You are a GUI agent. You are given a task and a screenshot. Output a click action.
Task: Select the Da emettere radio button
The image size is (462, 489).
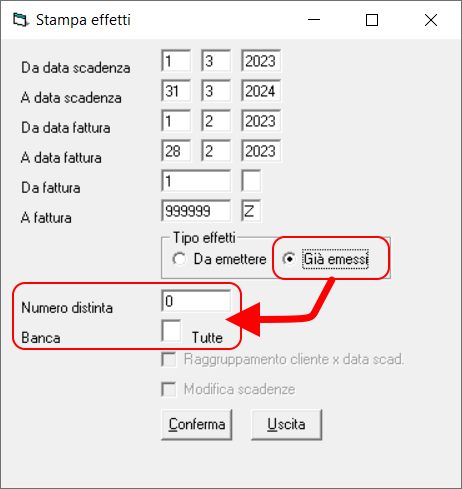pyautogui.click(x=179, y=259)
